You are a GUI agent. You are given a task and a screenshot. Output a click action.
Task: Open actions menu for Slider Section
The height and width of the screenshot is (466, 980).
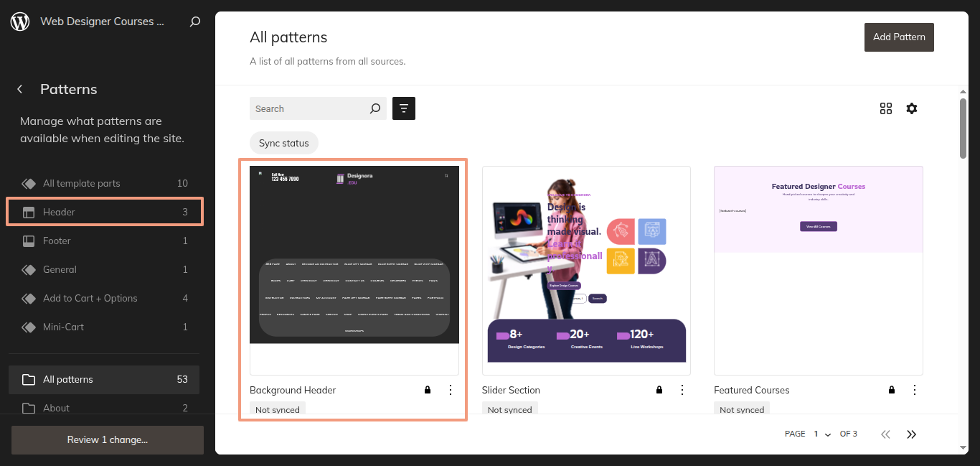(682, 390)
